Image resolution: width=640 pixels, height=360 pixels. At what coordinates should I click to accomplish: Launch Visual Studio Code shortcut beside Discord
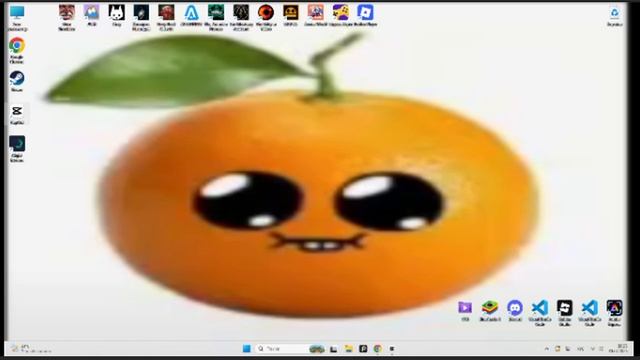tap(540, 313)
